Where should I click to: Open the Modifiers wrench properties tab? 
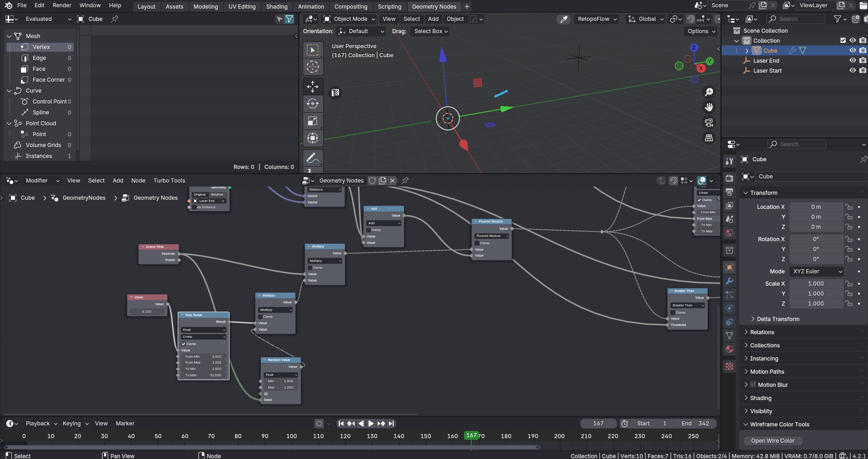(729, 281)
